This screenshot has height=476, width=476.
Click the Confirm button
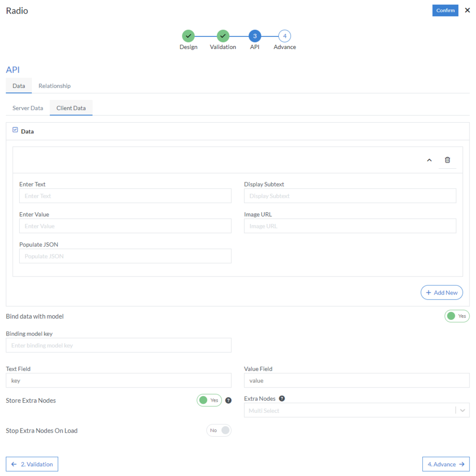[445, 10]
